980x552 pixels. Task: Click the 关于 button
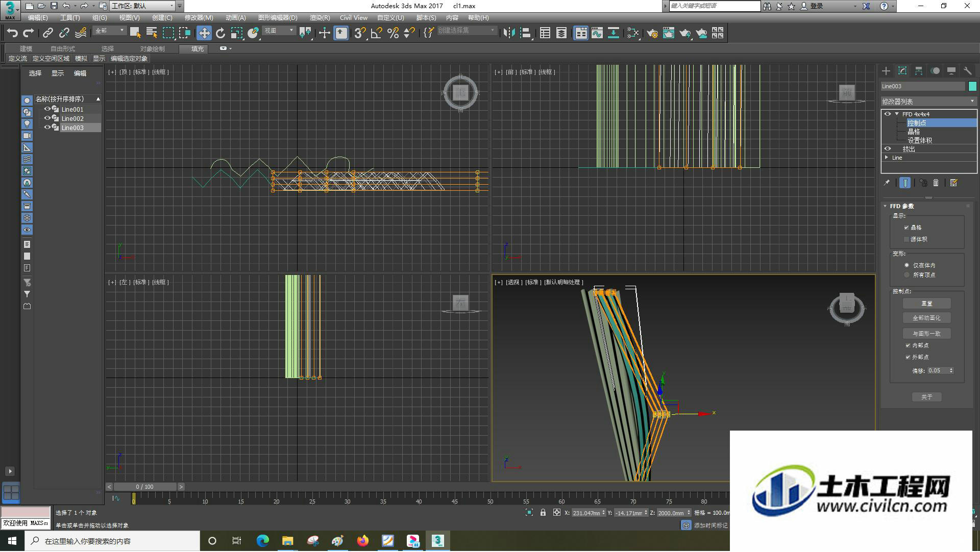coord(926,397)
